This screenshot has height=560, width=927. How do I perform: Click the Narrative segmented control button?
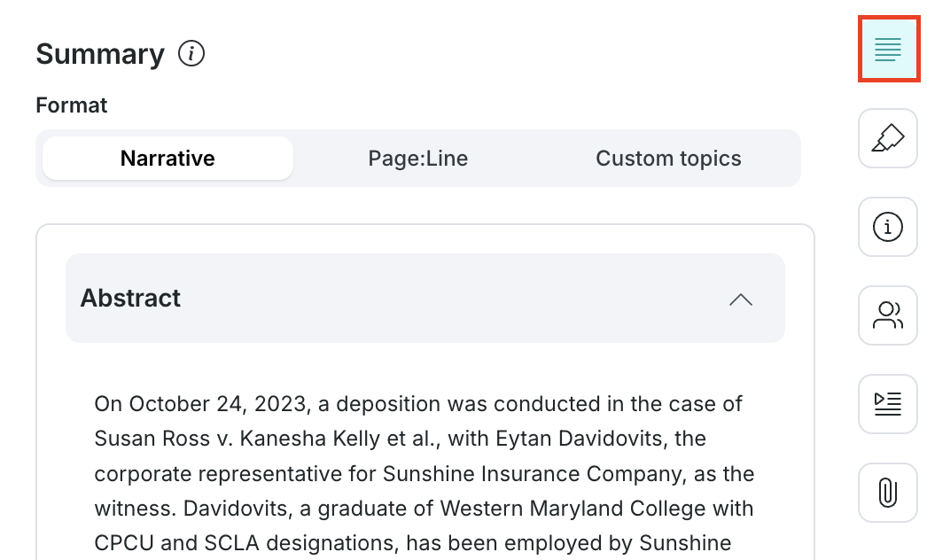click(x=167, y=158)
